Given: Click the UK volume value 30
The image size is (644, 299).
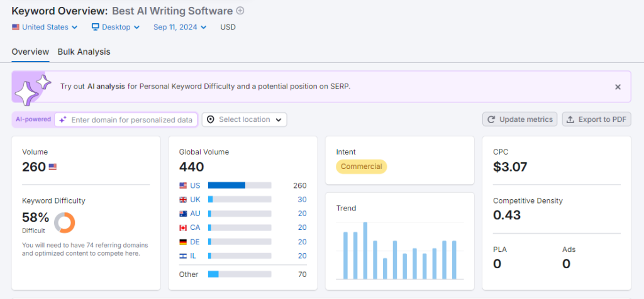Looking at the screenshot, I should click(303, 199).
